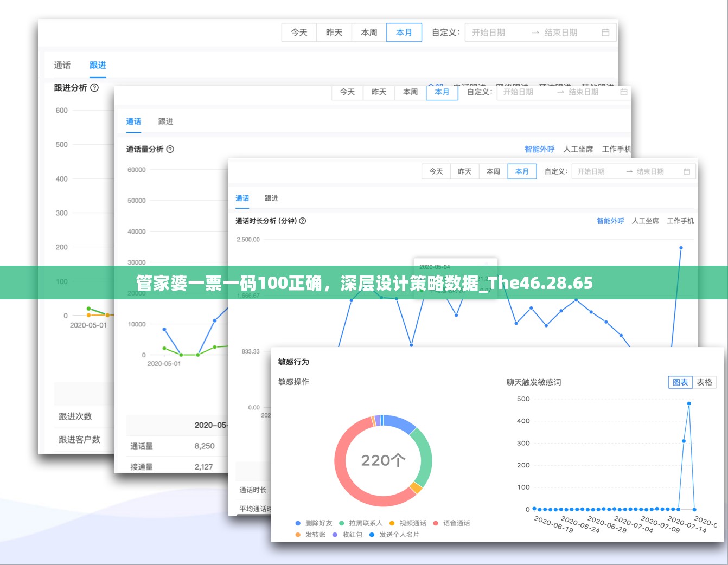The width and height of the screenshot is (728, 565).
Task: Toggle 删除好友 legend in 敏感操作 chart
Action: [x=314, y=523]
